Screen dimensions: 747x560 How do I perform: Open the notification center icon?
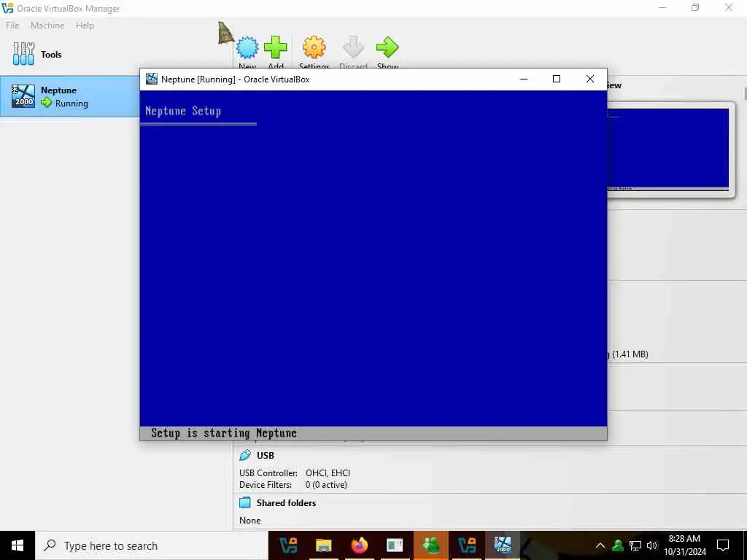point(723,545)
